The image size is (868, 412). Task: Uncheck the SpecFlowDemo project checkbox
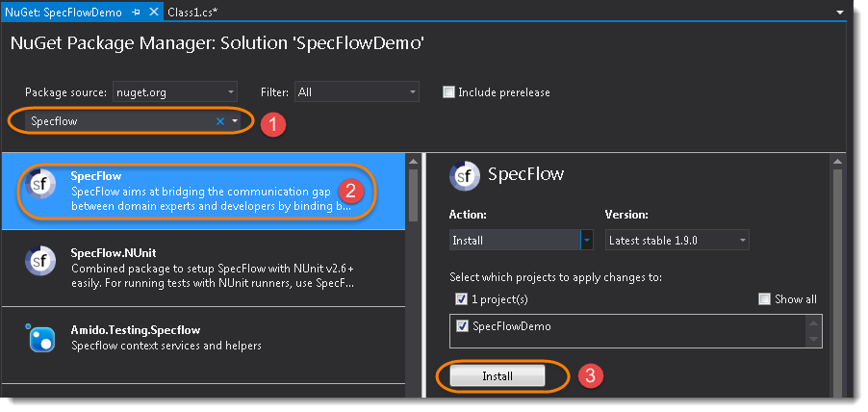tap(462, 326)
